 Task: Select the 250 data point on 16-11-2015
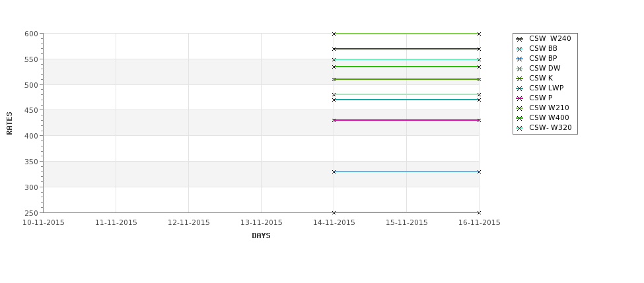point(479,212)
